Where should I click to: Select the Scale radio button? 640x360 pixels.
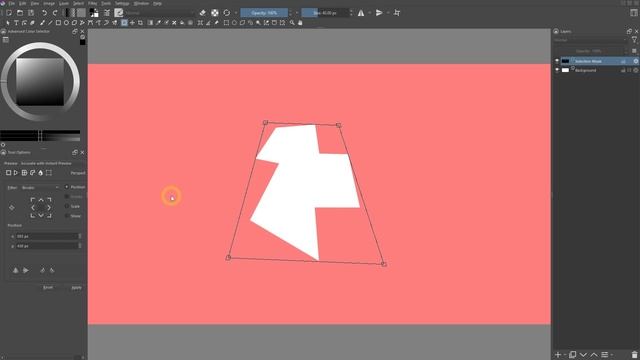67,206
